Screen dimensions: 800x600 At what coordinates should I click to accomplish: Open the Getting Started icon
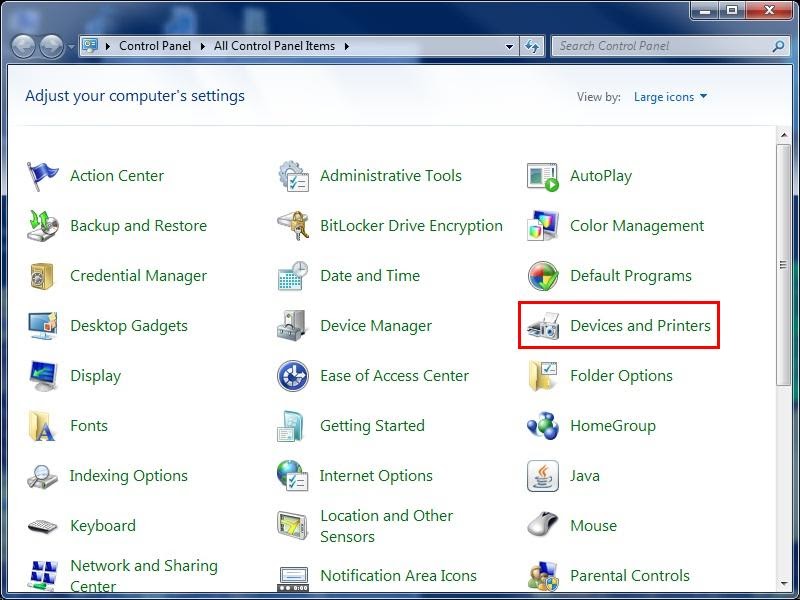[x=290, y=426]
